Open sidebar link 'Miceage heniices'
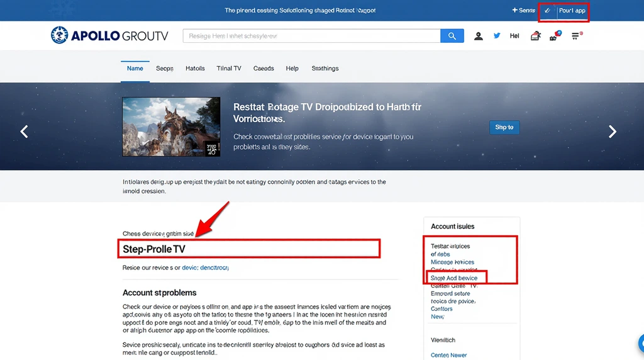This screenshot has width=644, height=360. (452, 262)
